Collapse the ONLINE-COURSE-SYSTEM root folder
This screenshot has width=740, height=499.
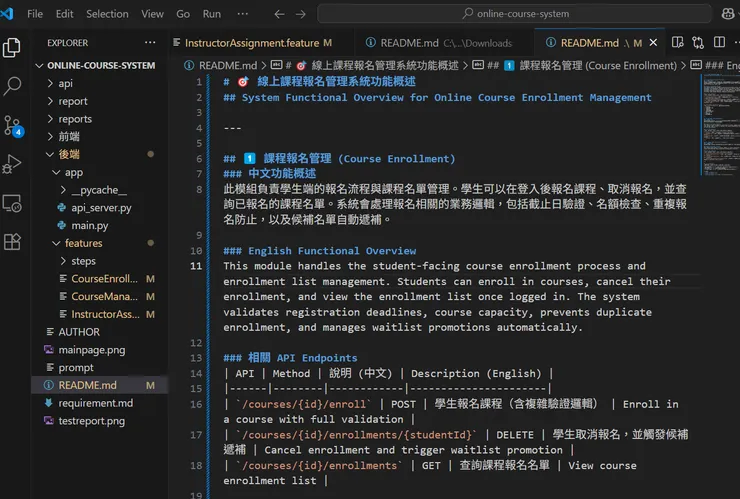point(101,66)
